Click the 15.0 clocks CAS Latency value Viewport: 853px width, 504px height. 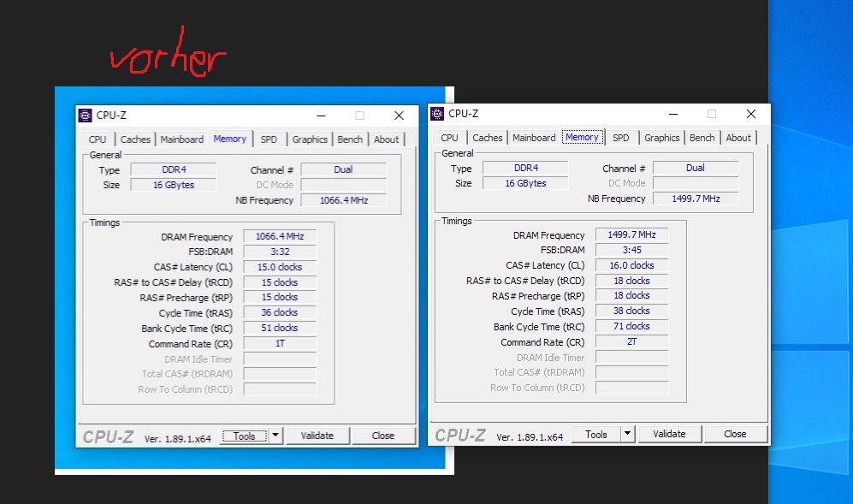(280, 267)
